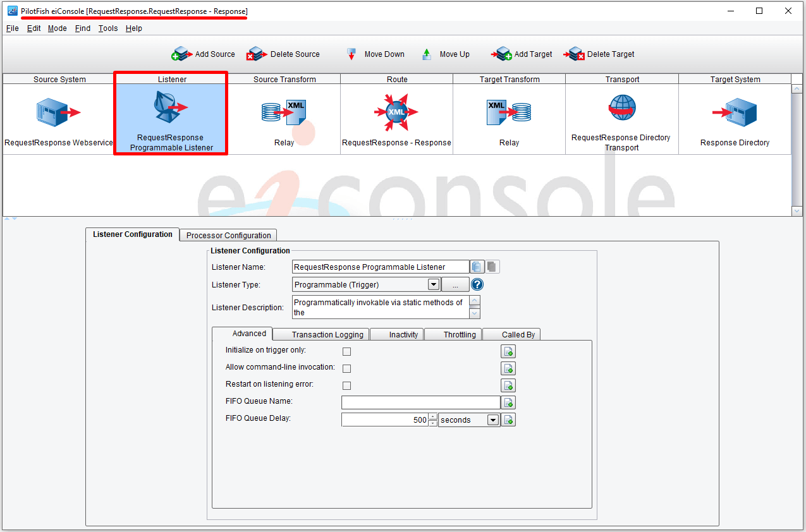Click the Move Down arrow button

coord(376,54)
